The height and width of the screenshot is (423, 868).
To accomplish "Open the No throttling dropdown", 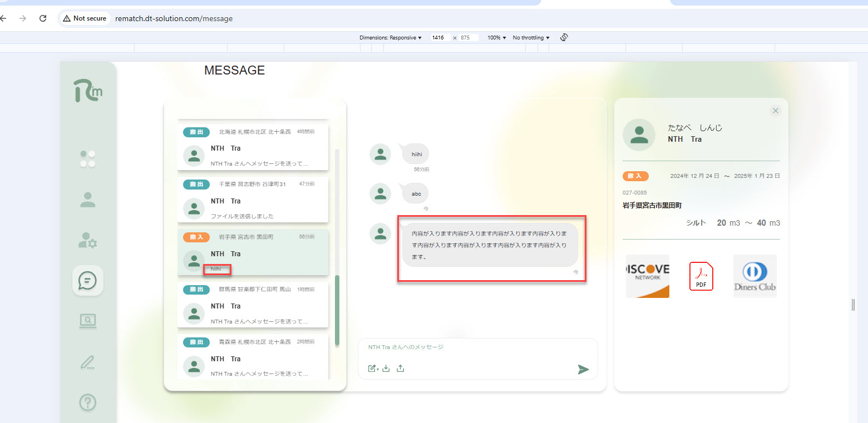I will [x=531, y=38].
